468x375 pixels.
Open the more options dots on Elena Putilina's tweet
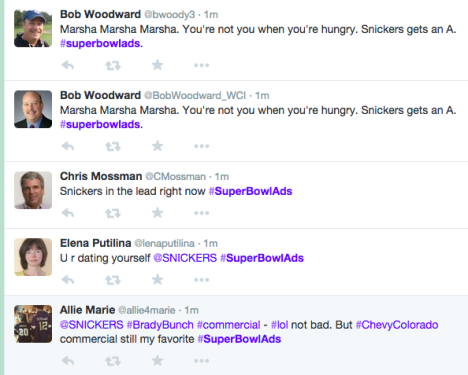[x=202, y=280]
